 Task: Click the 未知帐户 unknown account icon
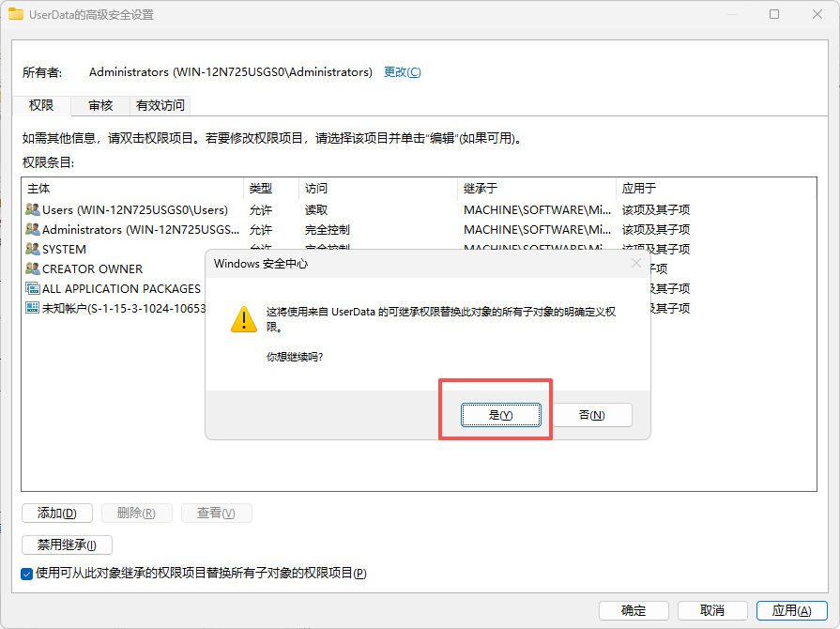[x=33, y=308]
